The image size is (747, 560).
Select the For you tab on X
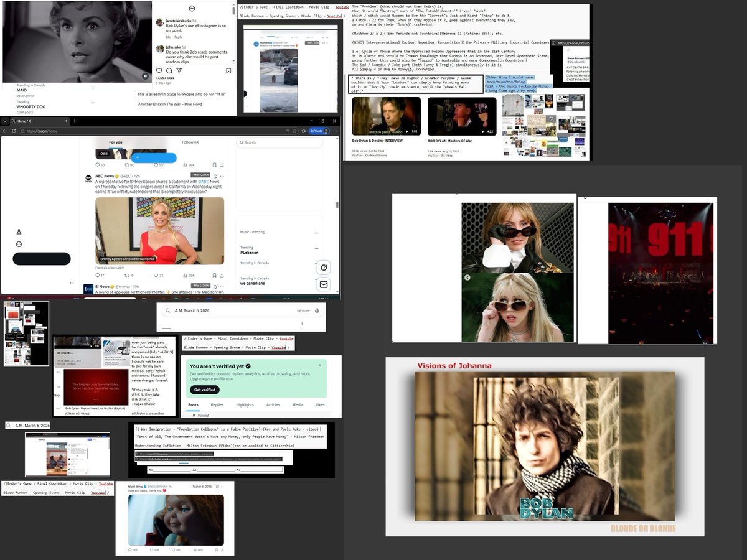click(116, 142)
